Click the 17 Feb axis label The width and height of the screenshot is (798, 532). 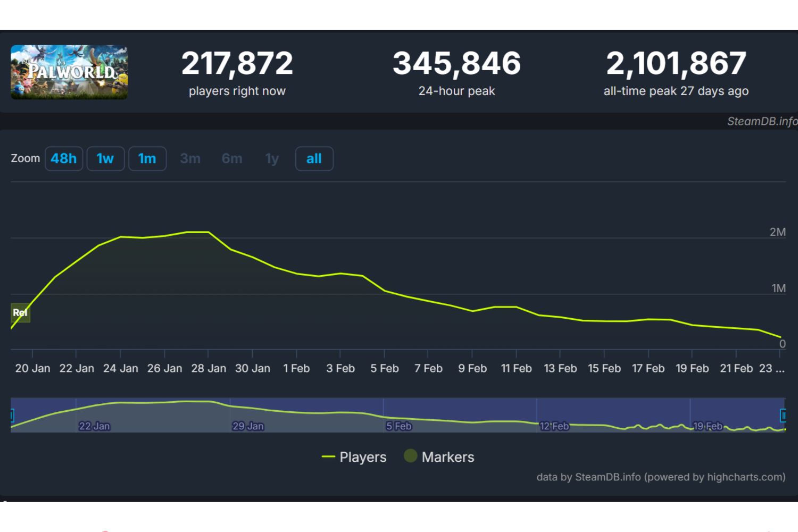648,368
